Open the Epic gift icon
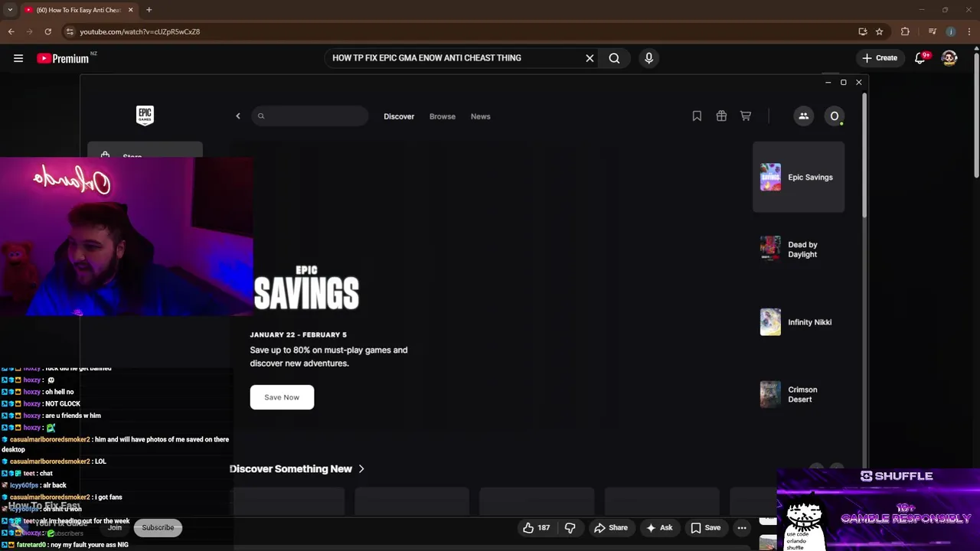The image size is (980, 551). (721, 116)
